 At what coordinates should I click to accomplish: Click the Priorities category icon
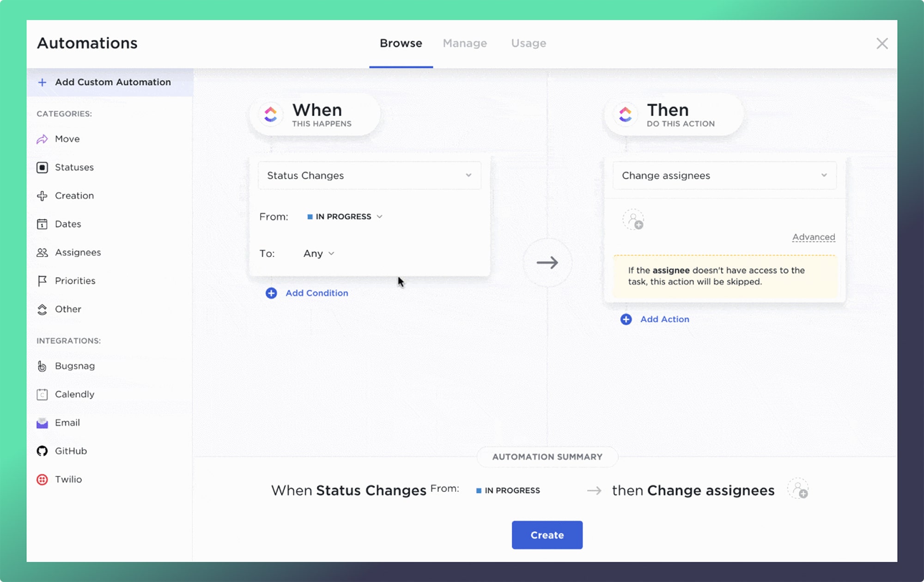pos(42,280)
